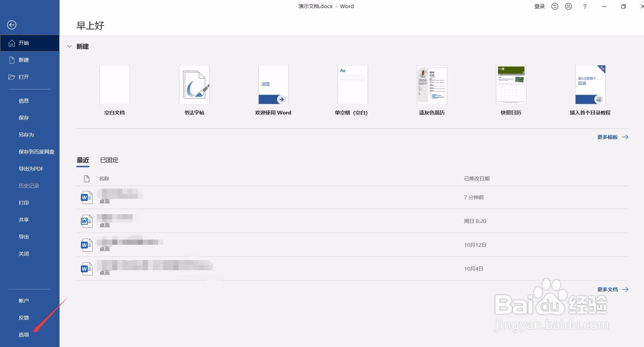Click the 登录 sign-in button
This screenshot has height=347, width=644.
539,6
